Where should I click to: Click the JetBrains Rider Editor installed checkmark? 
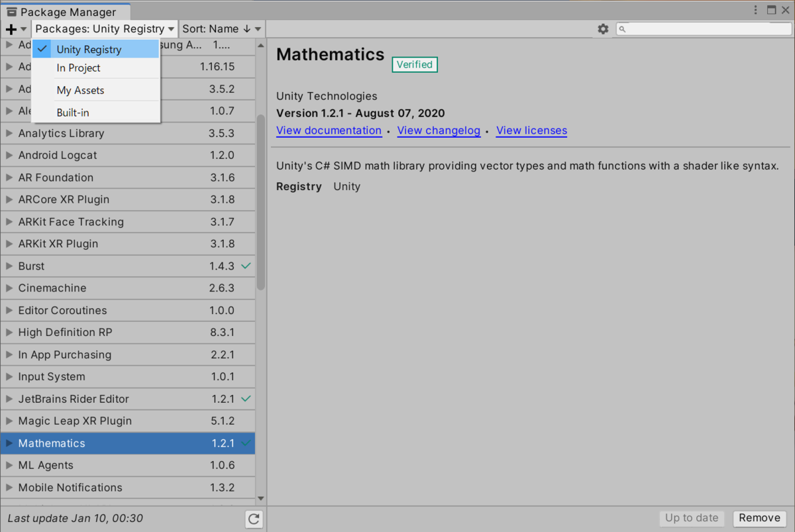(246, 399)
